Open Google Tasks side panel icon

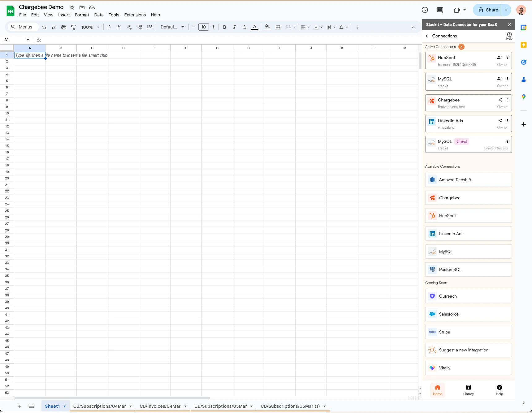coord(524,62)
